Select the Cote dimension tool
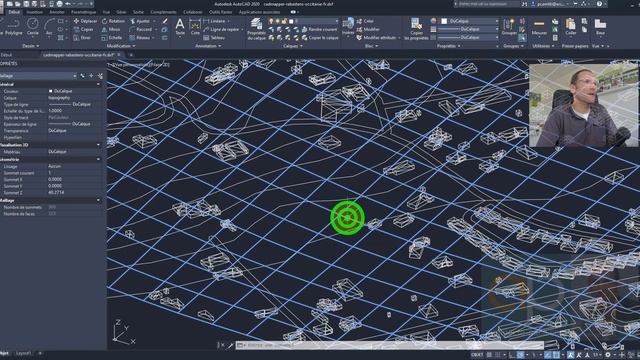The height and width of the screenshot is (360, 640). point(195,27)
